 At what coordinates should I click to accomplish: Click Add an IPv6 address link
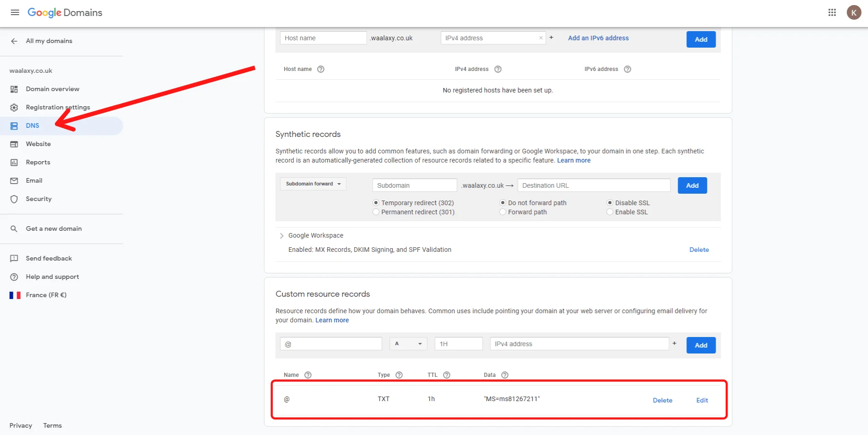(598, 38)
